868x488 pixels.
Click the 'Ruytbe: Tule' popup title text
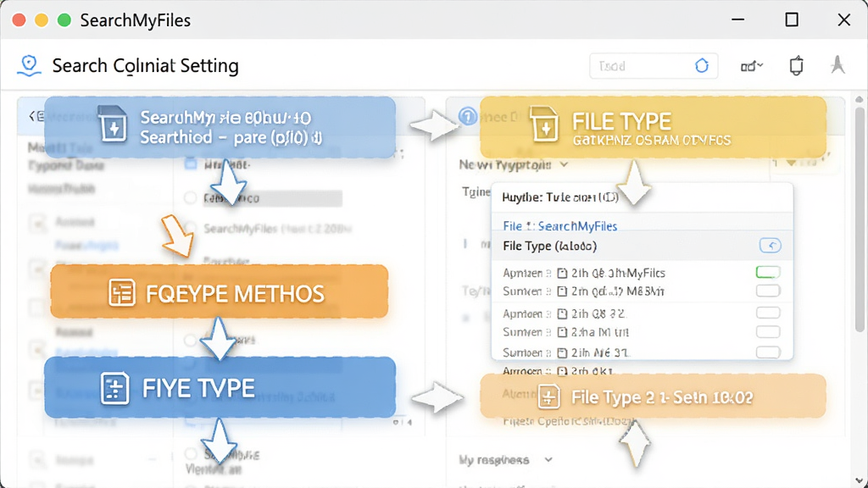coord(560,197)
